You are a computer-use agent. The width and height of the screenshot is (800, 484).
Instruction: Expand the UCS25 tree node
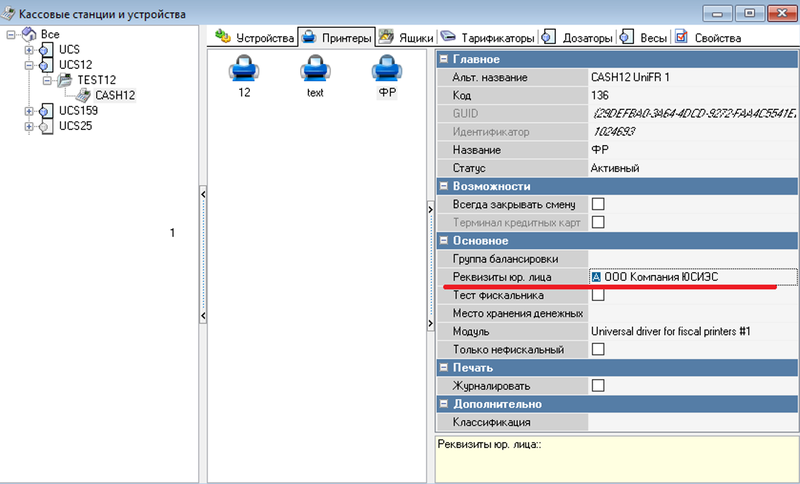[29, 126]
